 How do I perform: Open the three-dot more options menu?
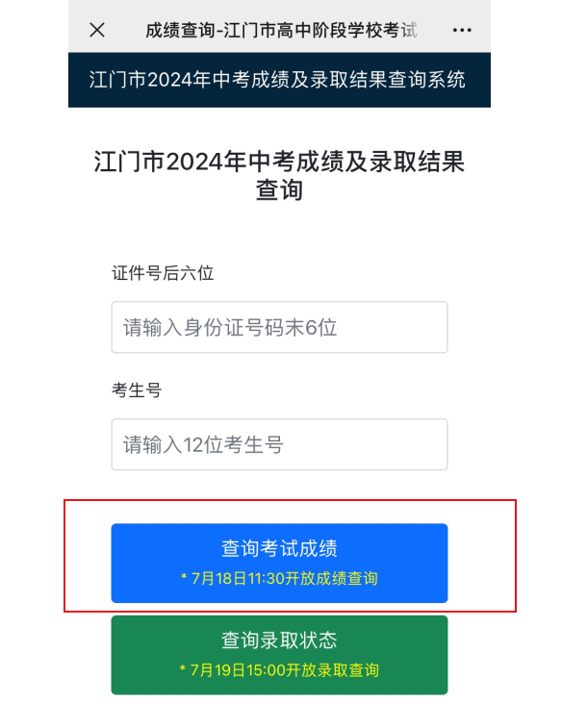[461, 30]
